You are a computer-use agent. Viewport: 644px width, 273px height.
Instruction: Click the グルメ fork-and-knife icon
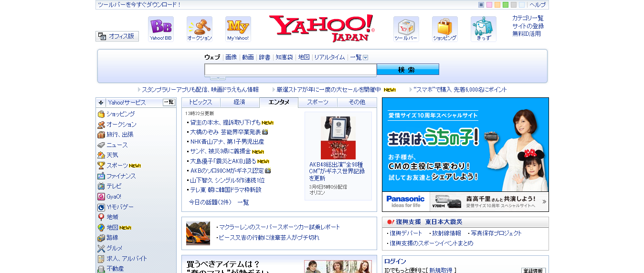(x=101, y=248)
